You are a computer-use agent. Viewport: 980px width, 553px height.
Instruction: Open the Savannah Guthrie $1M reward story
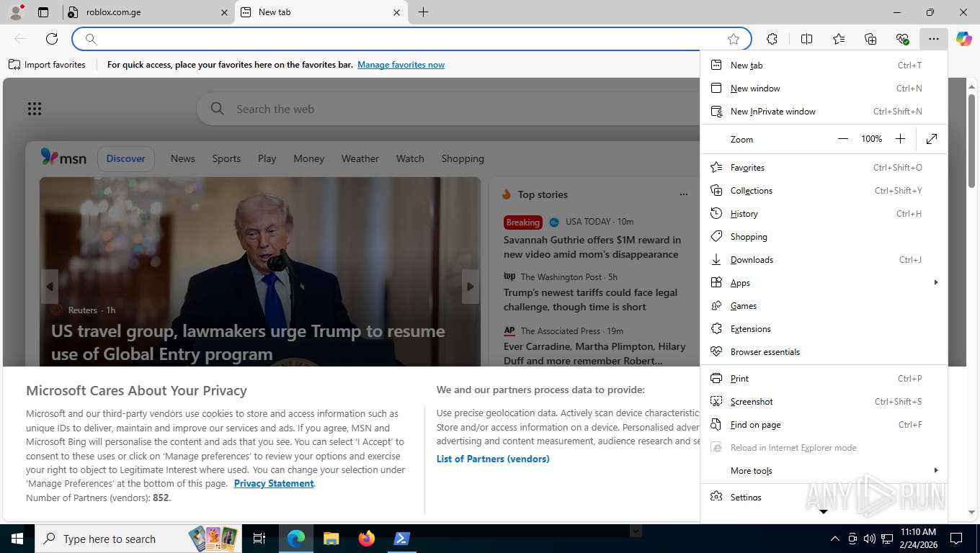[592, 247]
